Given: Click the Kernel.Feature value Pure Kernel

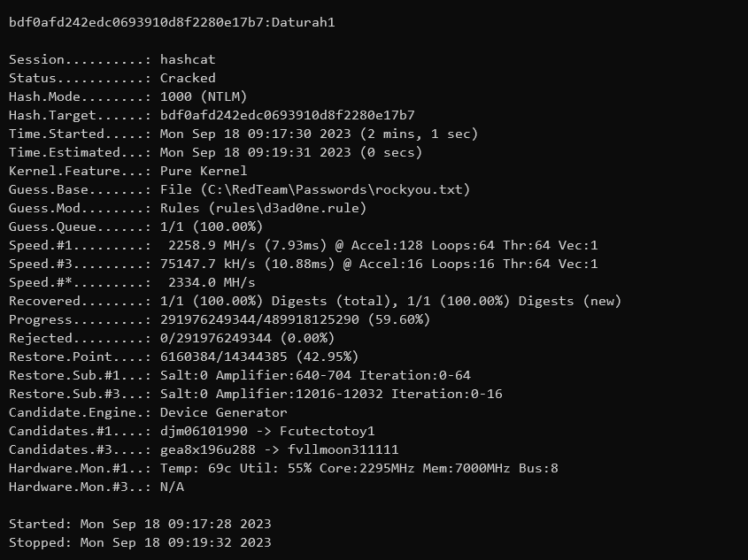Looking at the screenshot, I should [x=204, y=171].
